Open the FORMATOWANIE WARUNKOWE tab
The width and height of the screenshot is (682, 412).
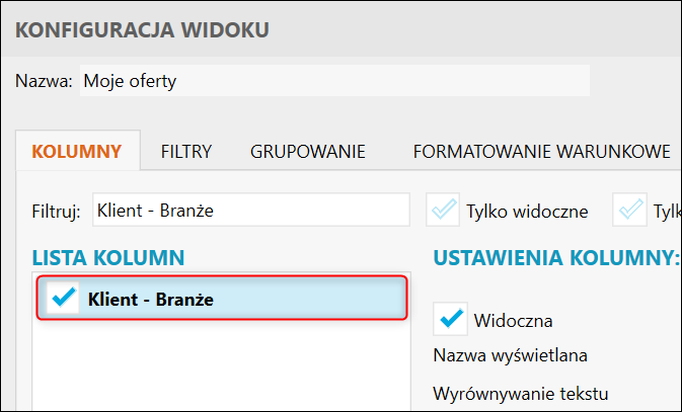point(541,152)
